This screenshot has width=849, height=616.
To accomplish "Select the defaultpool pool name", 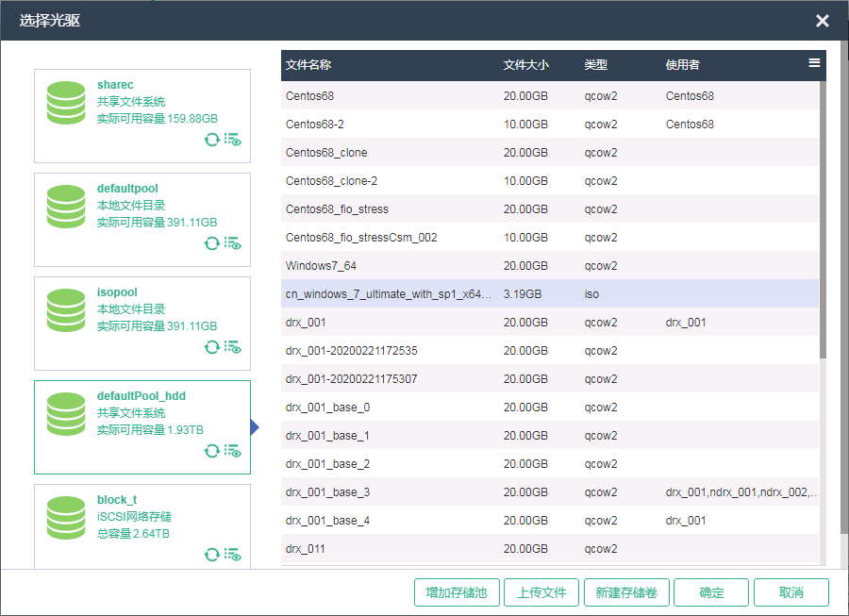I will coord(127,189).
